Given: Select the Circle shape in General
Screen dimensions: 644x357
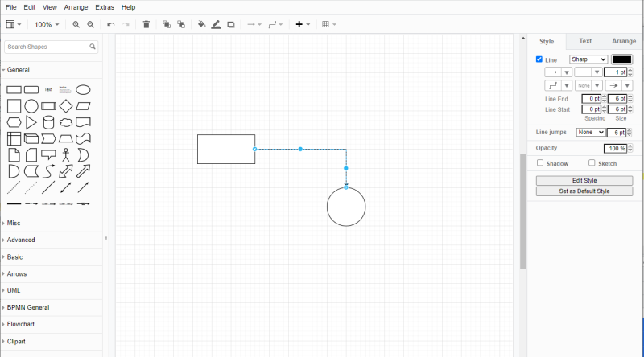Looking at the screenshot, I should point(31,106).
